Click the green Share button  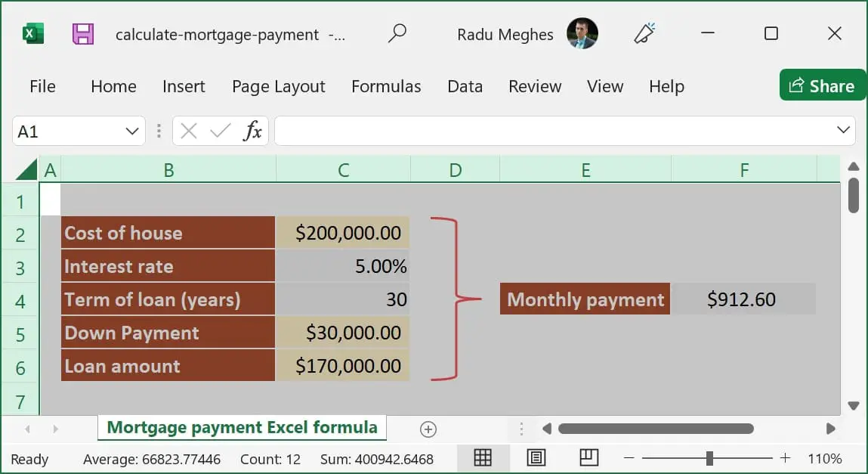[x=822, y=85]
